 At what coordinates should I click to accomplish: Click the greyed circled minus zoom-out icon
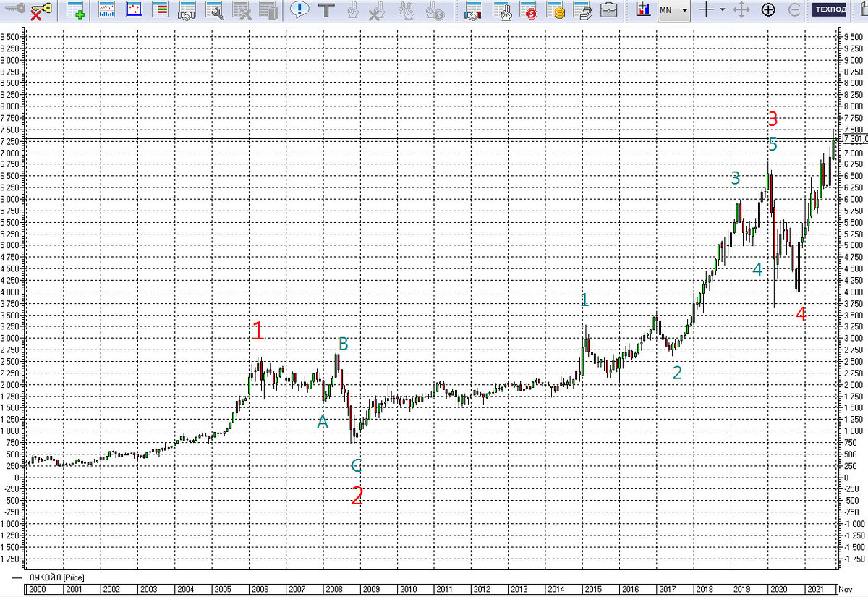794,10
